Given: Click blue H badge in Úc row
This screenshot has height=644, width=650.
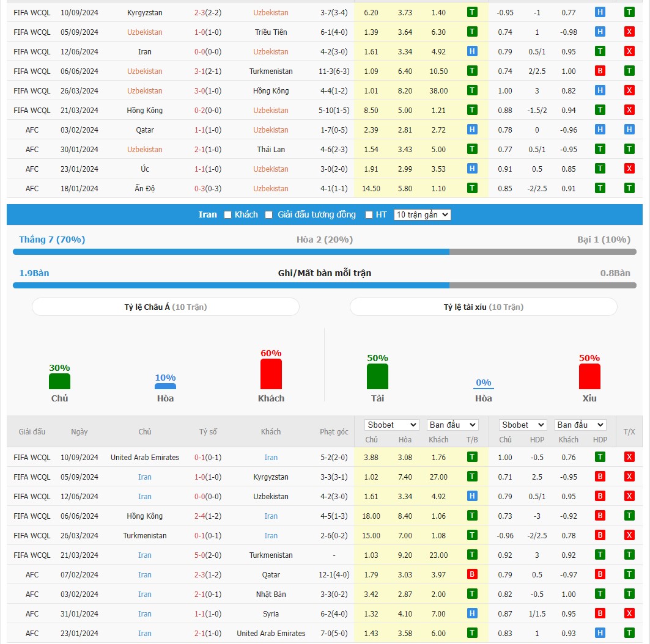Looking at the screenshot, I should tap(471, 169).
